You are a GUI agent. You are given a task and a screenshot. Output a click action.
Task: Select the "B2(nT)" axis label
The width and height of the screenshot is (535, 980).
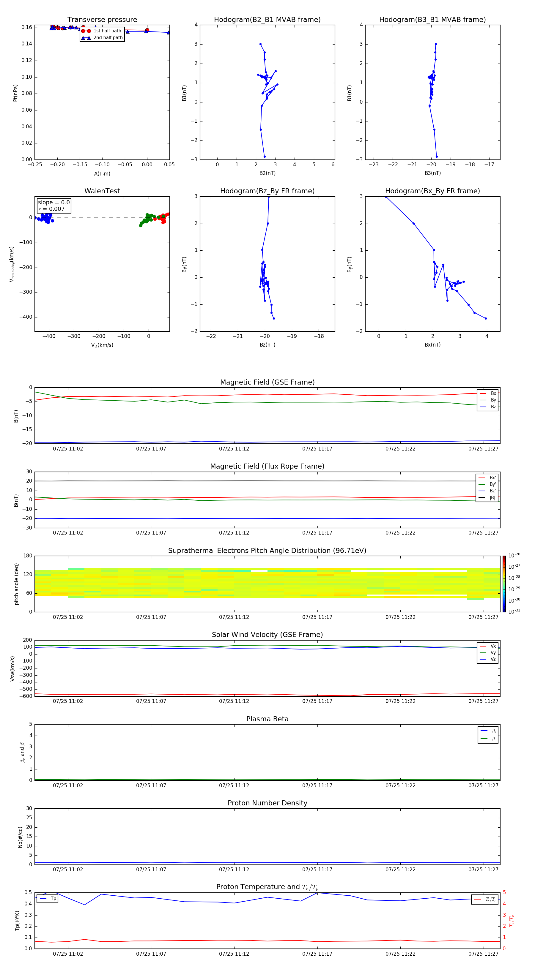(x=267, y=173)
